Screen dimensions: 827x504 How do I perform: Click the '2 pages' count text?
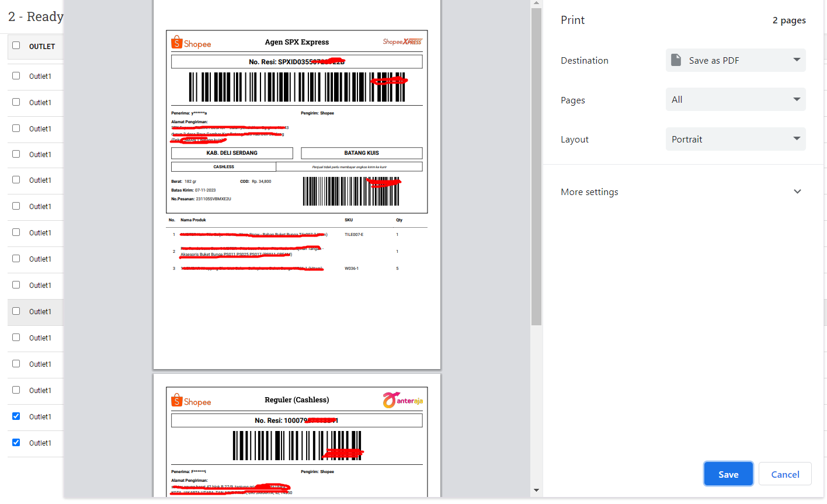(789, 20)
